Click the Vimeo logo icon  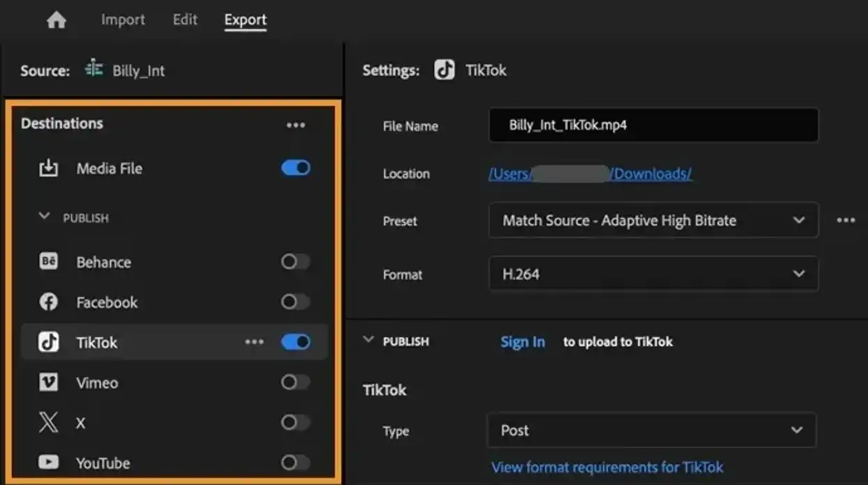pos(48,383)
